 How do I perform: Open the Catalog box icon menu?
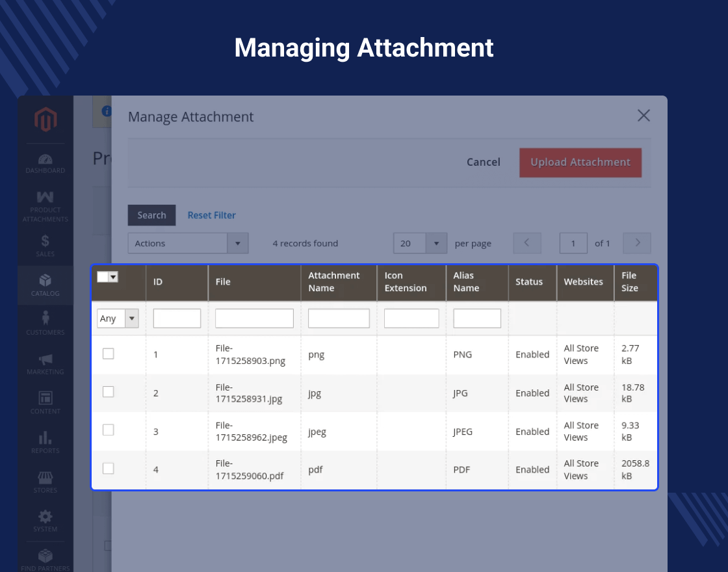(x=45, y=285)
